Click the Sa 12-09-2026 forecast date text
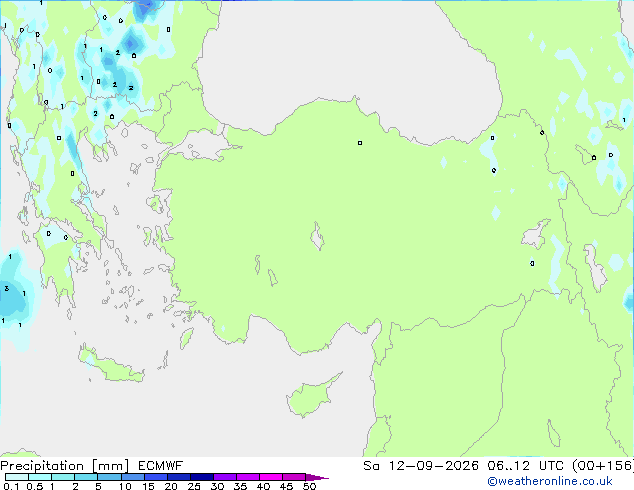 tap(421, 466)
